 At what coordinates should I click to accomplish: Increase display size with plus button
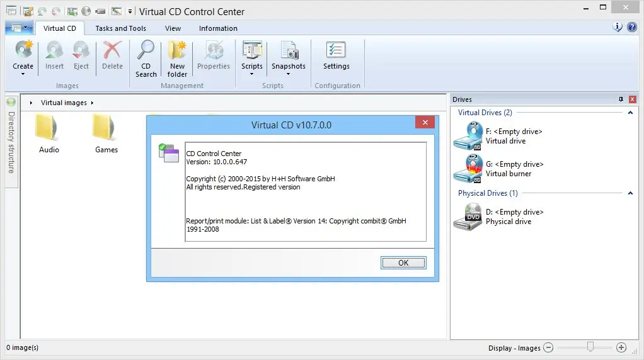pyautogui.click(x=621, y=347)
